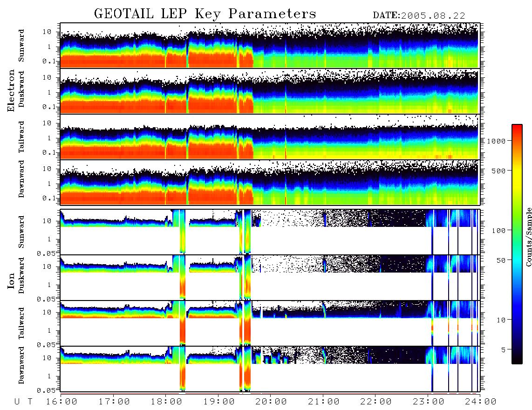Viewport: 532px width, 410px height.
Task: Select the Ion "Dawnward" panel label
Action: pyautogui.click(x=21, y=365)
